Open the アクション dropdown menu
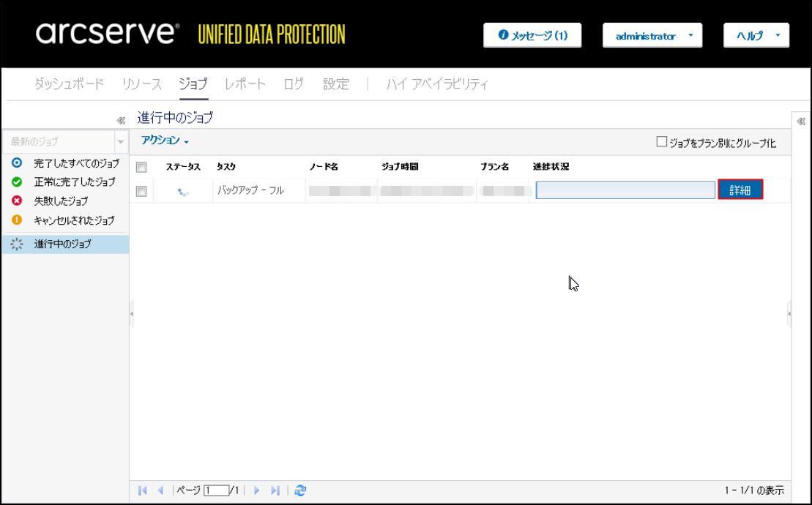The image size is (812, 505). coord(165,141)
